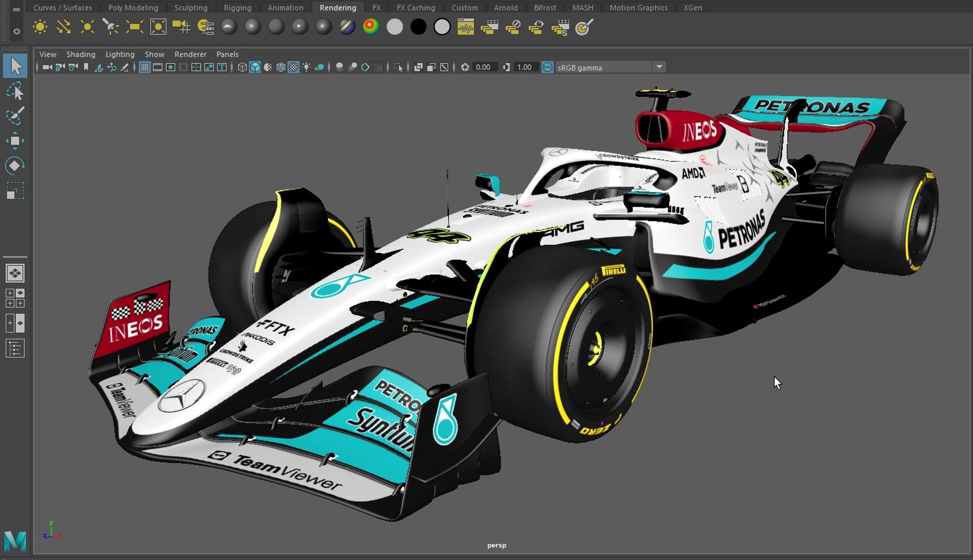Create a Spot Light from the shelf
Image resolution: width=973 pixels, height=560 pixels.
click(x=111, y=27)
